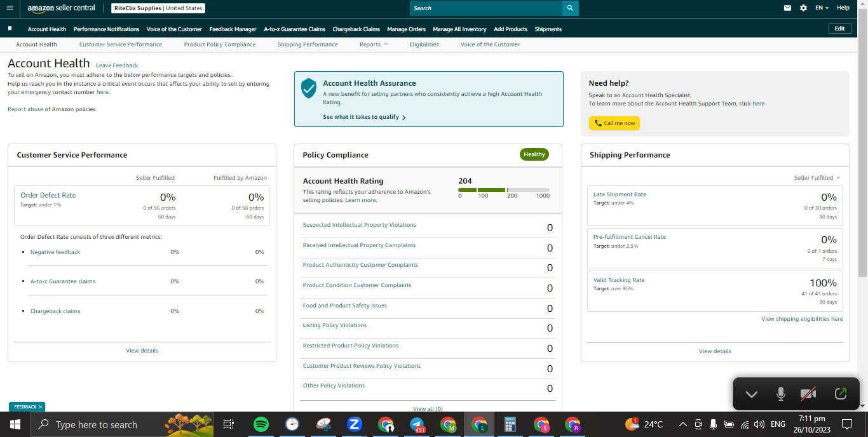Open Account Health Rating Learn more link

(x=360, y=200)
